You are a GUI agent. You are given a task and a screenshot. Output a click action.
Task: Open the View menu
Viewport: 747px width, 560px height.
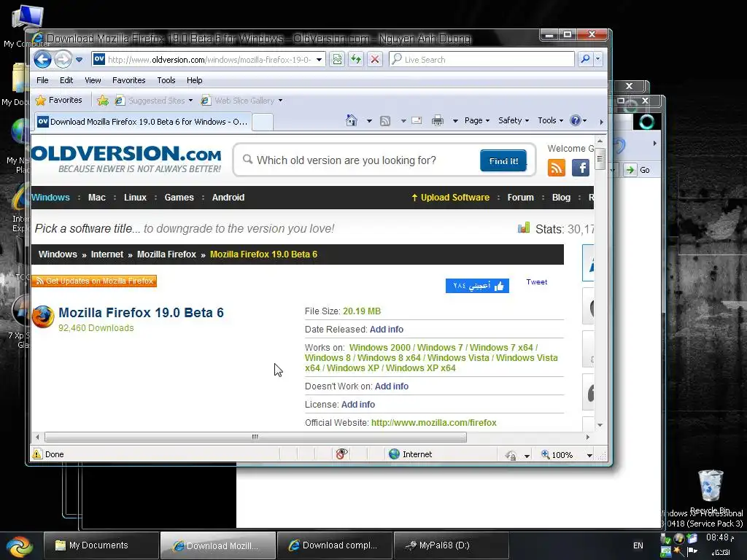tap(93, 80)
